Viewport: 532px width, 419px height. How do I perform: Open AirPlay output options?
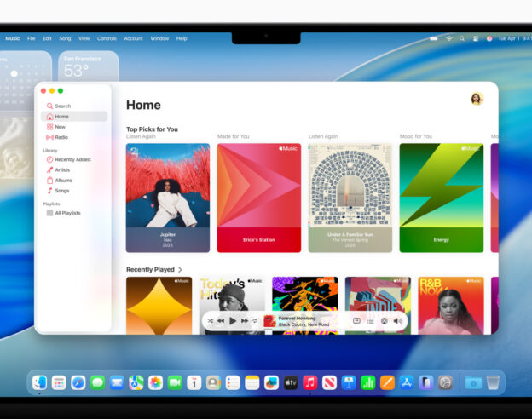(x=384, y=321)
